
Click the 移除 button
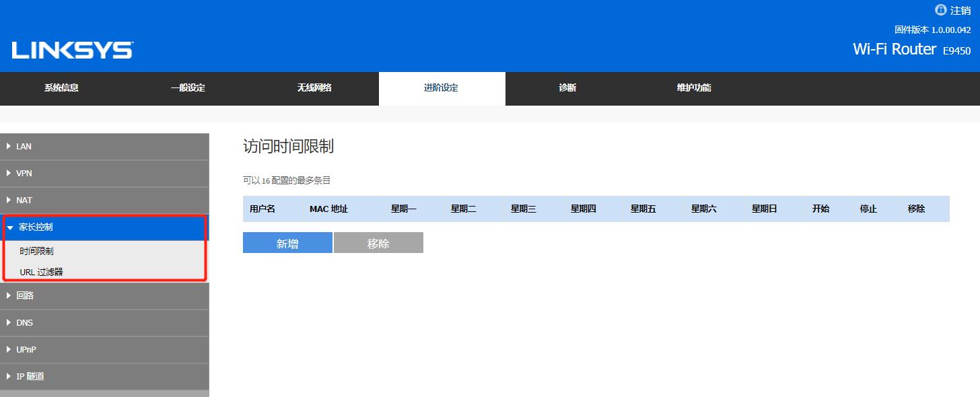378,242
